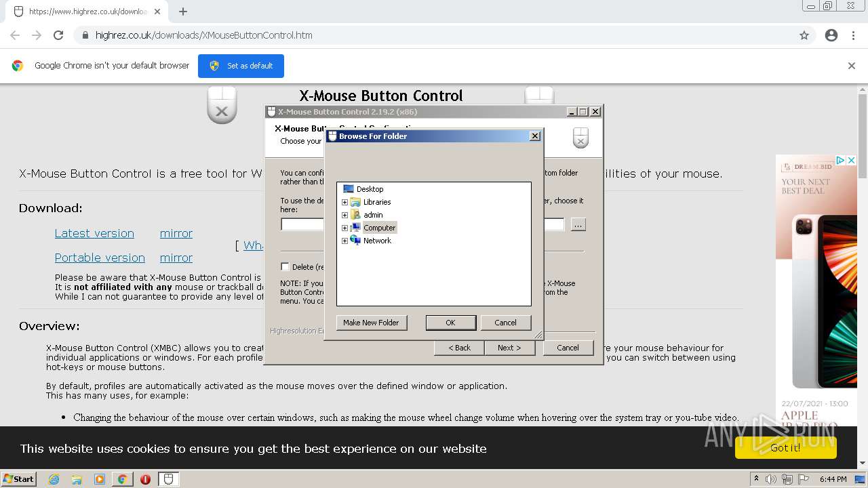
Task: Expand the admin tree node
Action: [344, 215]
